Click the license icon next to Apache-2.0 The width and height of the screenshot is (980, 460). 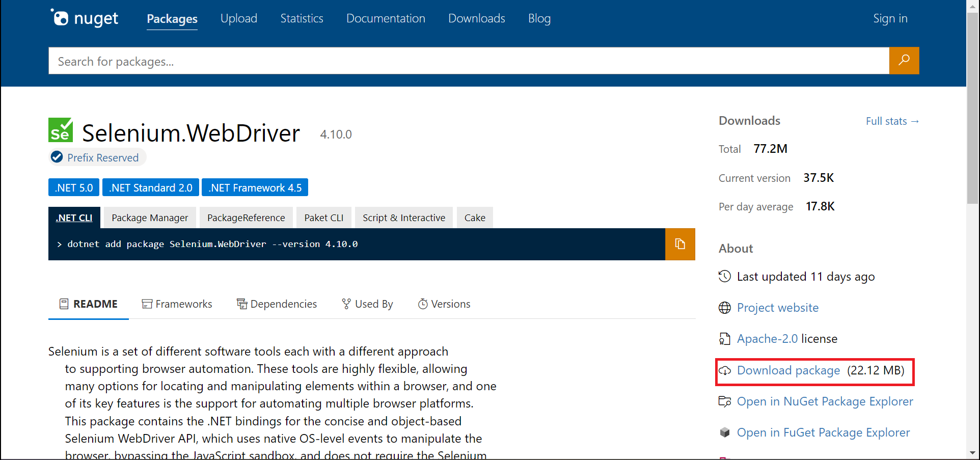[725, 338]
